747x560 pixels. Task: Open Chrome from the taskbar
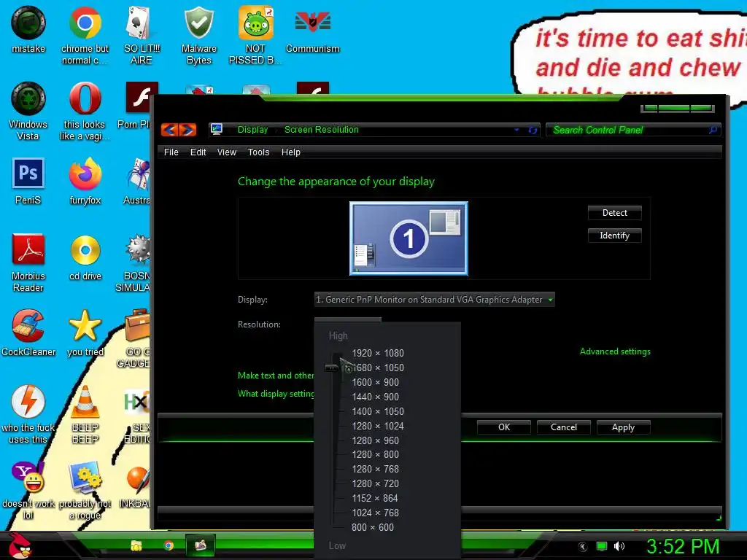(169, 545)
